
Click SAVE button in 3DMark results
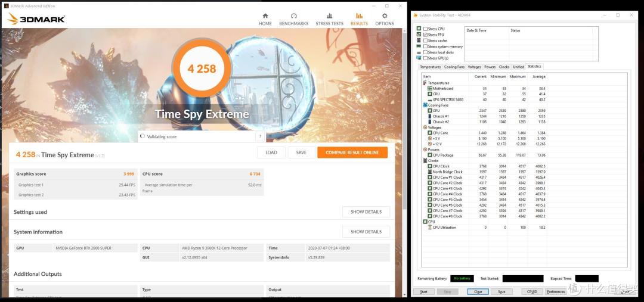coord(302,152)
